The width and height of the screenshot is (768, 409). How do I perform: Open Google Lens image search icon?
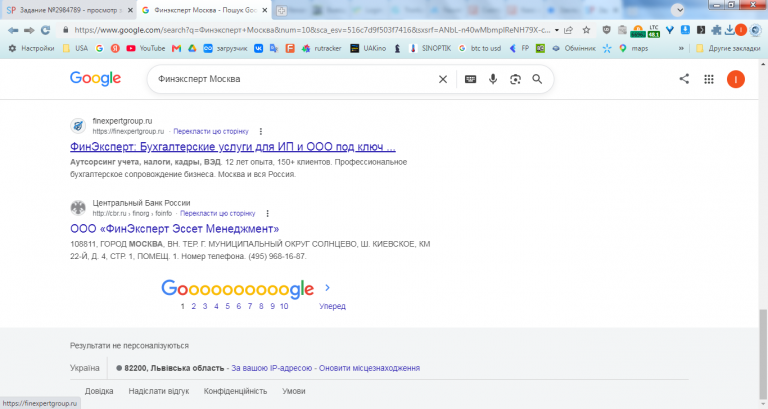coord(515,79)
